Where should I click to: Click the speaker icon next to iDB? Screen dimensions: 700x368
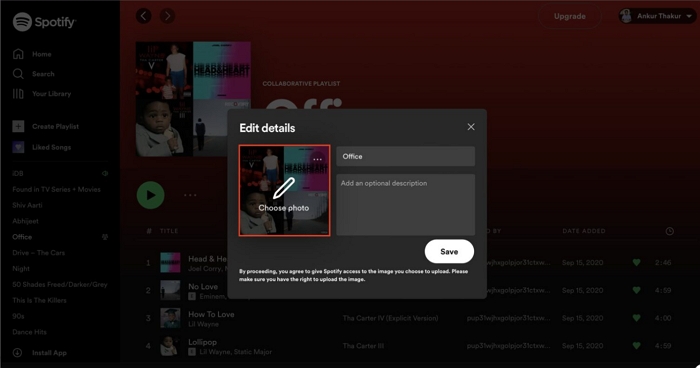click(105, 173)
